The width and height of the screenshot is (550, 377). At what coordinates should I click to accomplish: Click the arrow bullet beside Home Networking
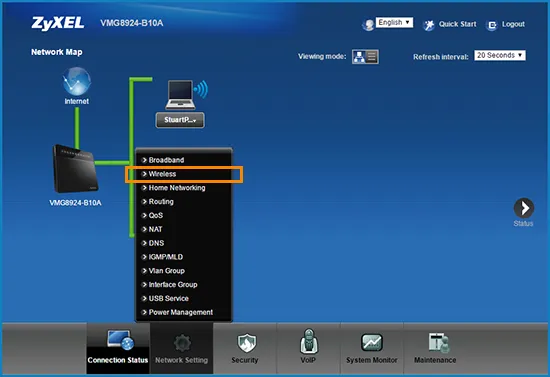[144, 188]
